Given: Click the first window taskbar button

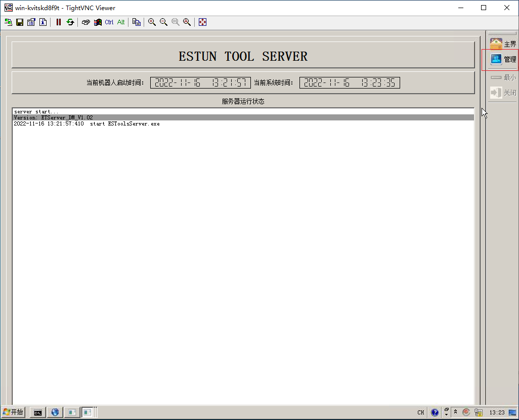Looking at the screenshot, I should pos(72,412).
